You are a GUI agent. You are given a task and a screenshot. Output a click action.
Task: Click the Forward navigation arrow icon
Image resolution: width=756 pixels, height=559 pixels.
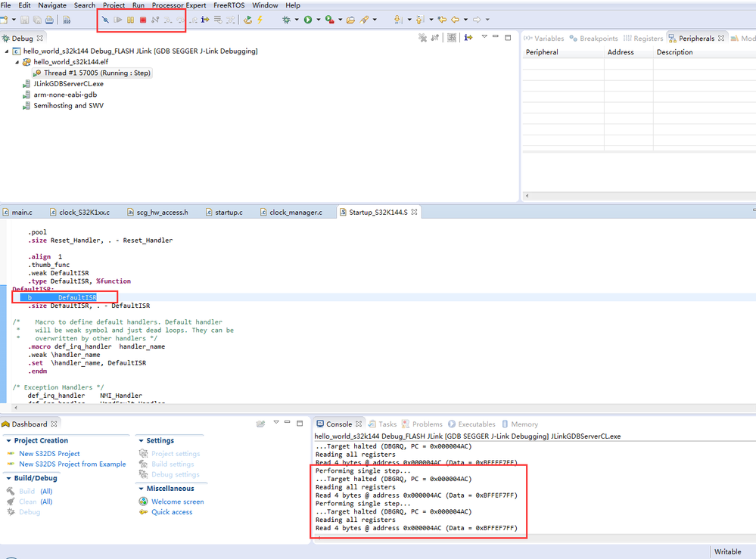tap(477, 20)
